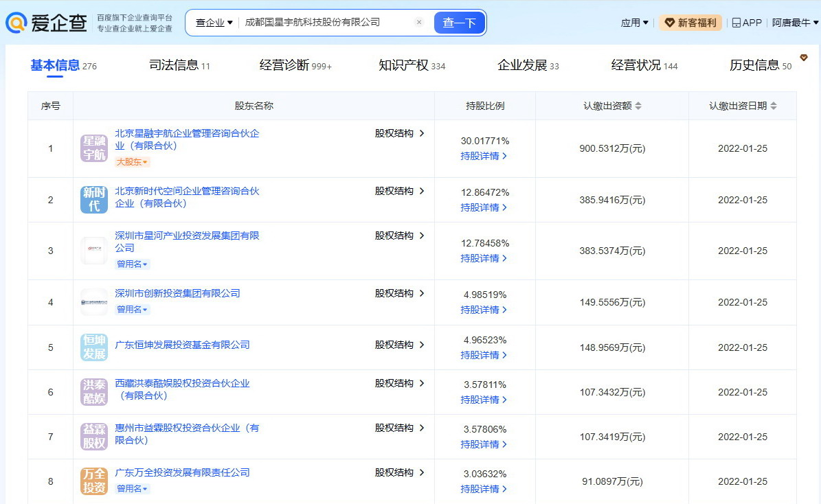The height and width of the screenshot is (504, 821).
Task: Open shareholder 北京星融宇航企业管理咨询合伙企业 link
Action: point(187,139)
